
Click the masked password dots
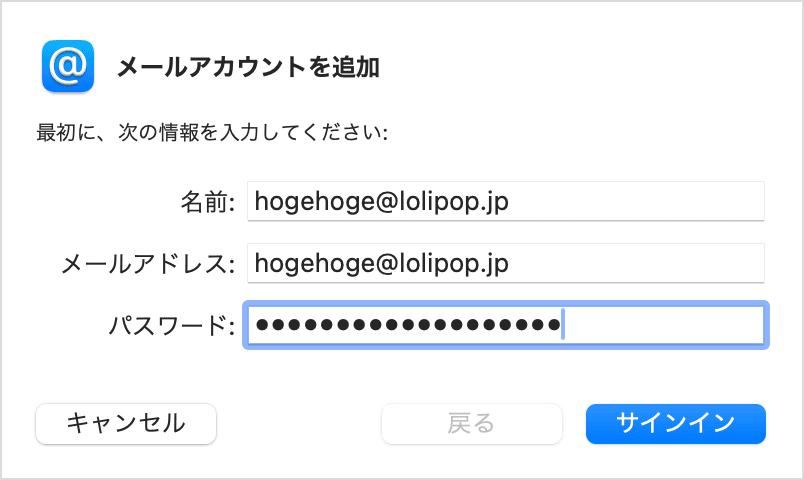pyautogui.click(x=406, y=325)
